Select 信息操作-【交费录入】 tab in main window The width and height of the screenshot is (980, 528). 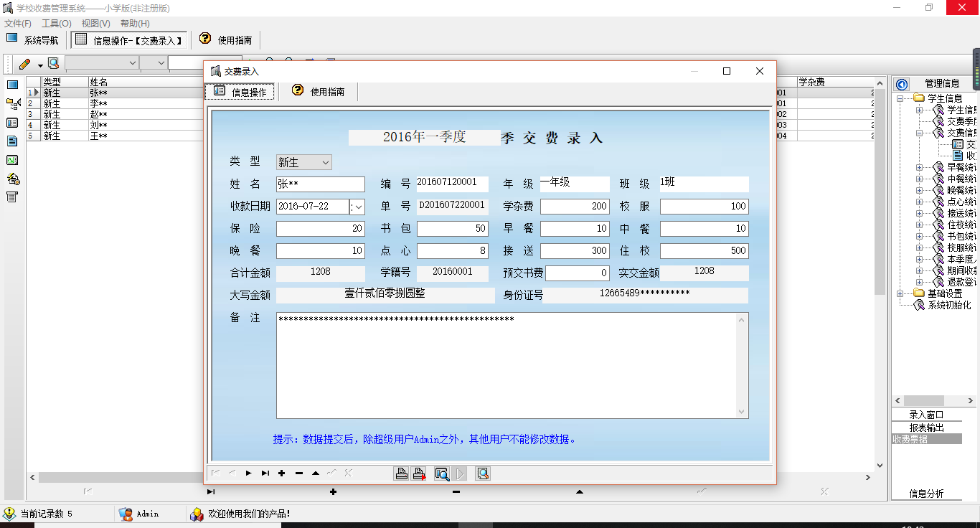click(130, 39)
